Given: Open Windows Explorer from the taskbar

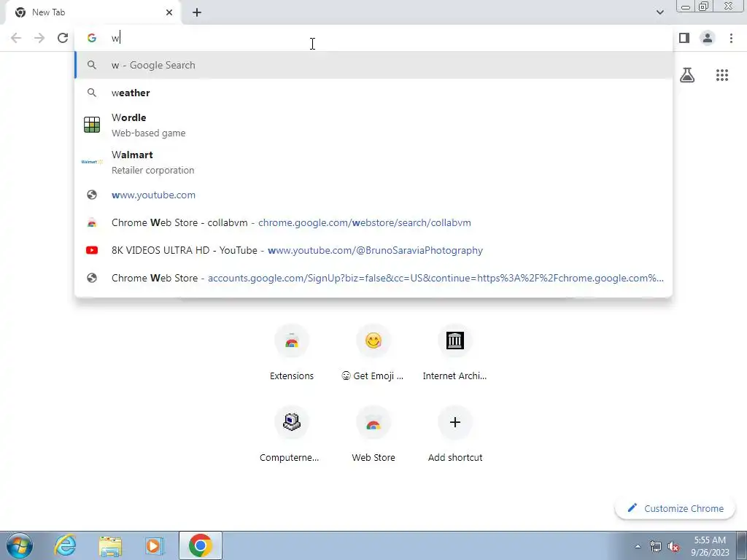Looking at the screenshot, I should [110, 545].
